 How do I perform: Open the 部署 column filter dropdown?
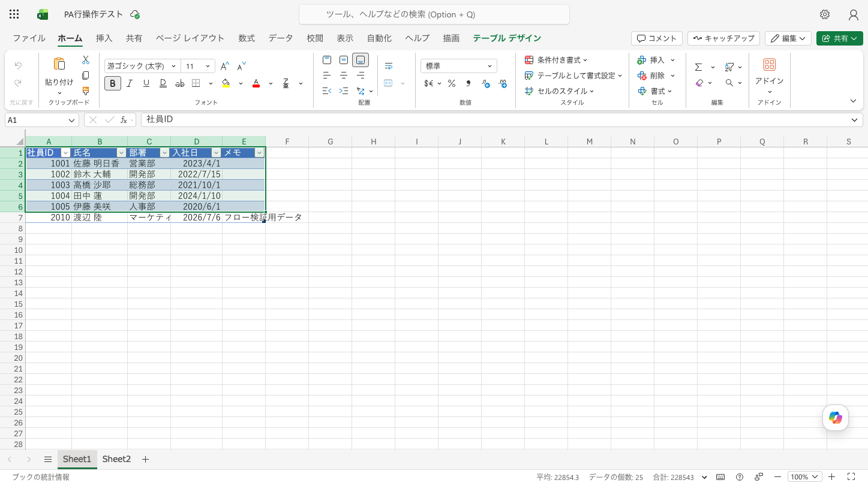pyautogui.click(x=164, y=153)
